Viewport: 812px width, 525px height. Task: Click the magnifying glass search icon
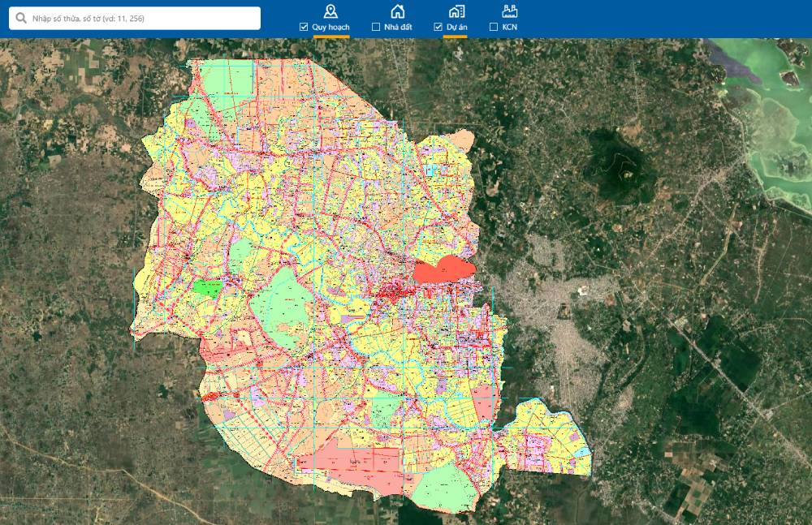point(22,18)
